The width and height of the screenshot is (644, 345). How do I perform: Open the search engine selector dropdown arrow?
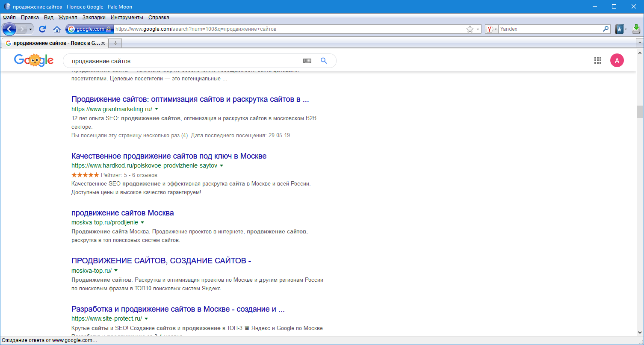point(496,29)
